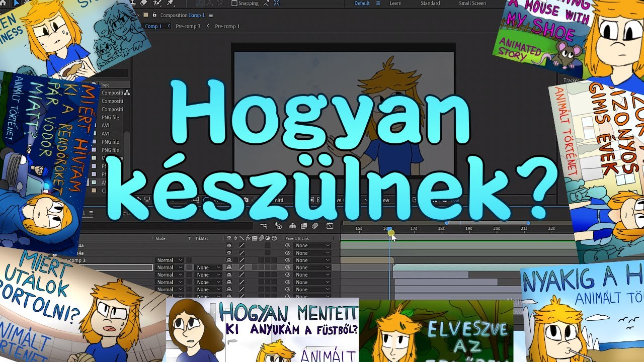Open blending Mode dropdown for Pre-comp 3 layer
Viewport: 644px width, 362px height.
[x=169, y=260]
